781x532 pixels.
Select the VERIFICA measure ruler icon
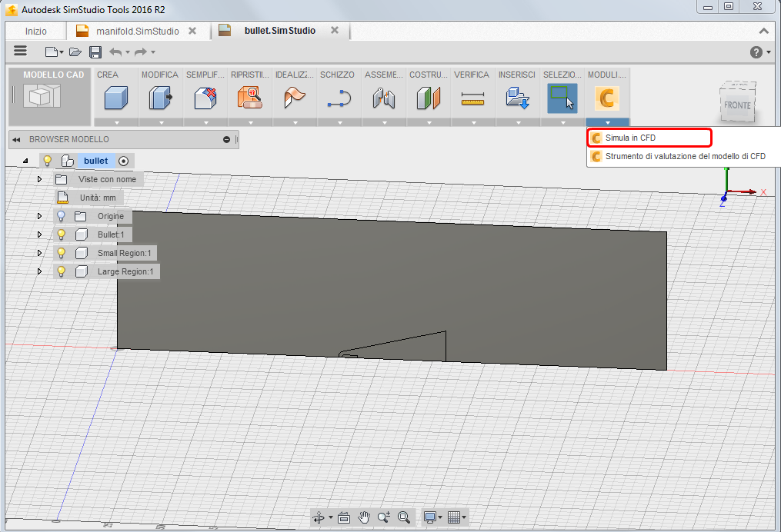point(472,98)
